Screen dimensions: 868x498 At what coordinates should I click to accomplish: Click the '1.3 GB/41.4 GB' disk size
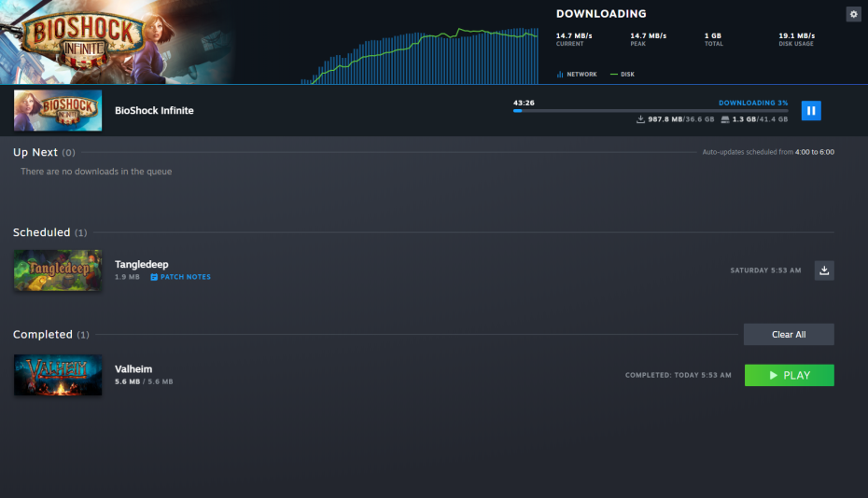tap(754, 119)
